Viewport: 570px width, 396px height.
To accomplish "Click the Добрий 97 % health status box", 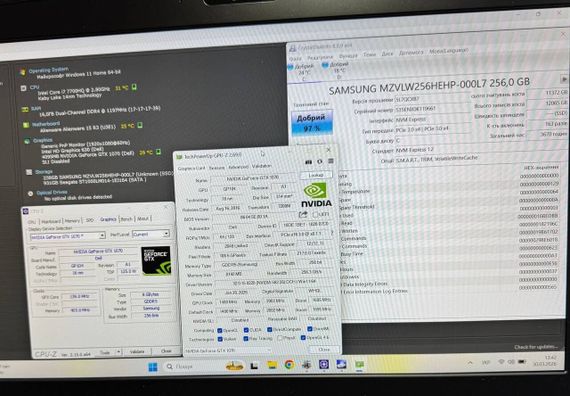I will (x=312, y=123).
